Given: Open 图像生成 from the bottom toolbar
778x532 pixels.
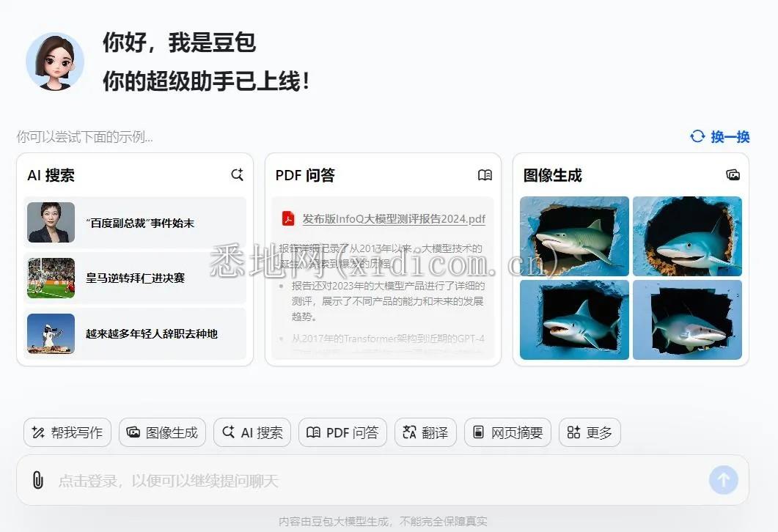Looking at the screenshot, I should [161, 432].
